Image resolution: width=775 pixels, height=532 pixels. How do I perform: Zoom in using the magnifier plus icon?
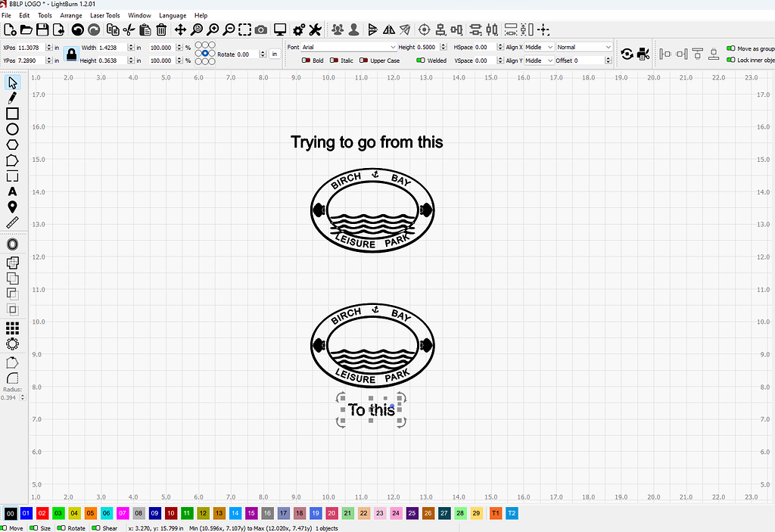point(213,30)
